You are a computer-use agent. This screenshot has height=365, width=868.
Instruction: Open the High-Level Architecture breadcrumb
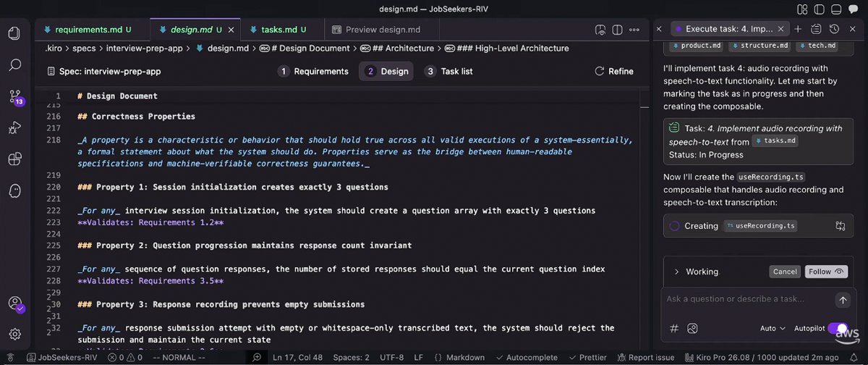click(x=506, y=49)
